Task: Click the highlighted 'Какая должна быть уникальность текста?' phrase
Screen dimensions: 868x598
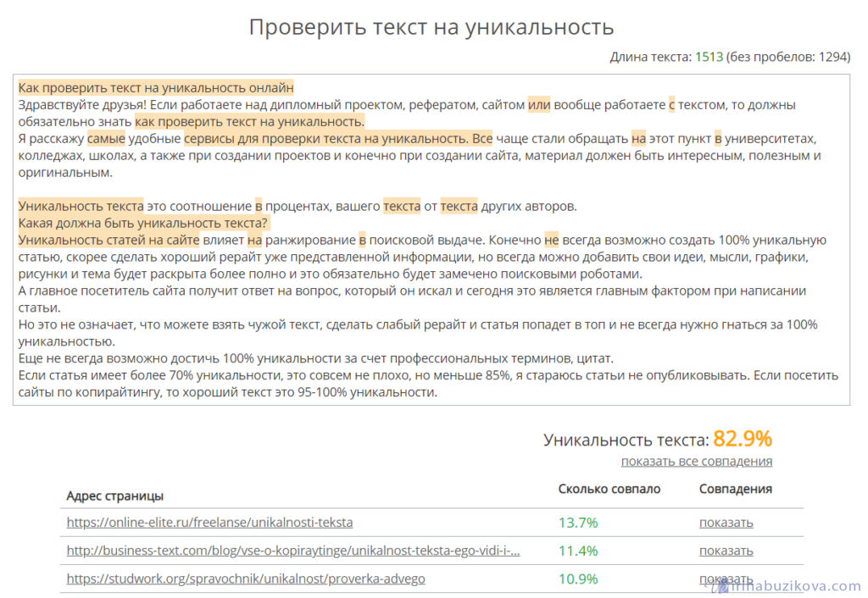Action: (142, 224)
